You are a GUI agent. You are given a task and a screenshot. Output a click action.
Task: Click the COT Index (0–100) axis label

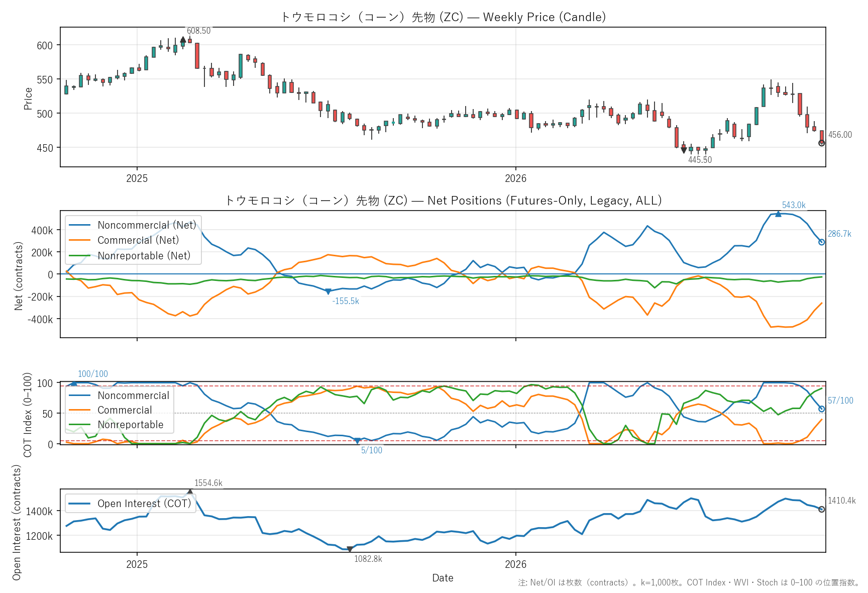(28, 415)
